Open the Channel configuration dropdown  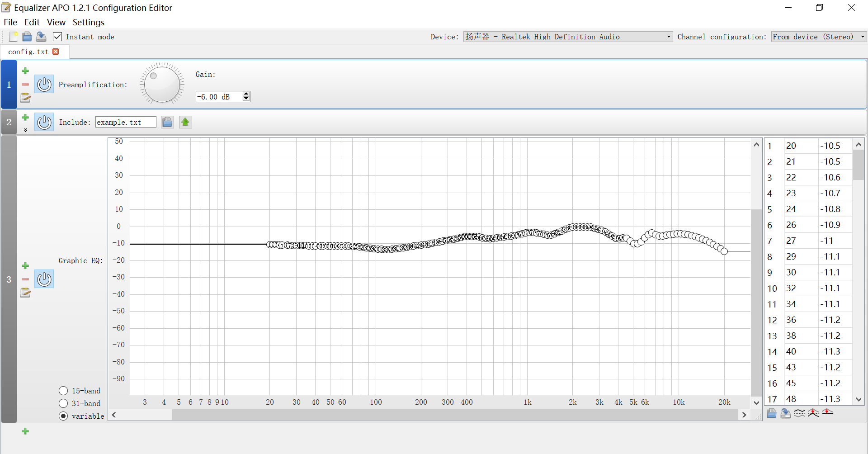pyautogui.click(x=819, y=37)
